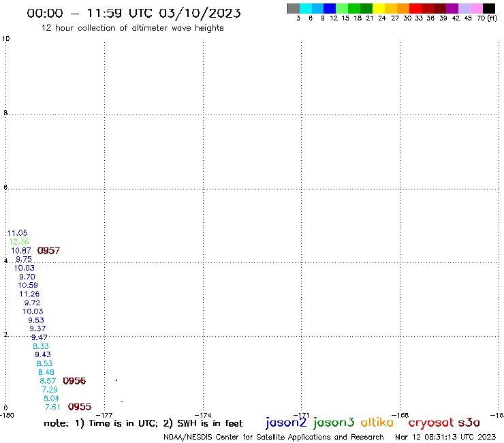Click the subtitle '12 hour collection of altimeter wave heights'
This screenshot has height=443, width=504.
(x=132, y=28)
